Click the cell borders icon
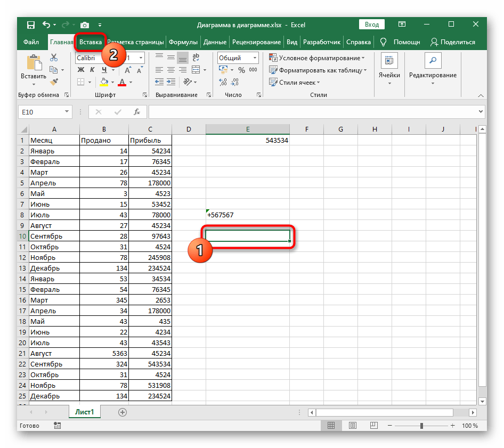The width and height of the screenshot is (504, 448). pos(80,82)
